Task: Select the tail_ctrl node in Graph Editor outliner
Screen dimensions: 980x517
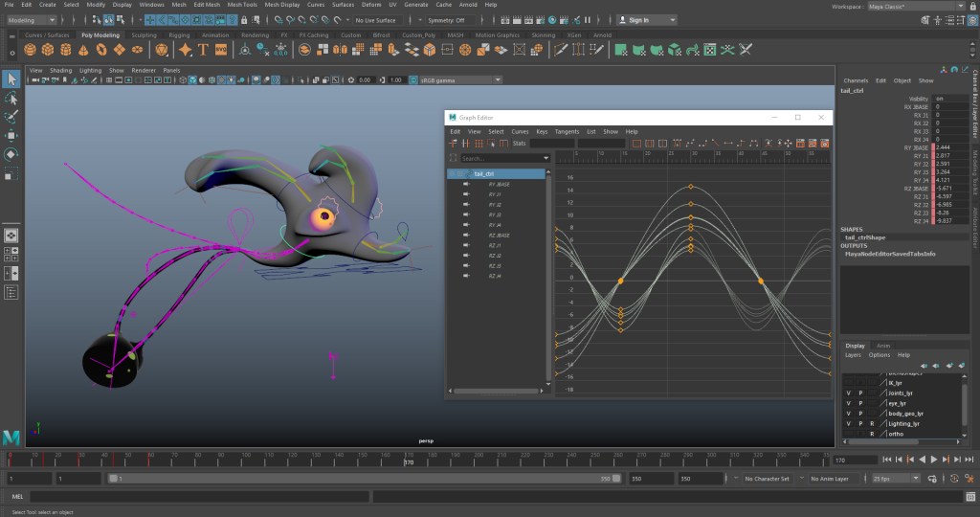Action: click(483, 173)
